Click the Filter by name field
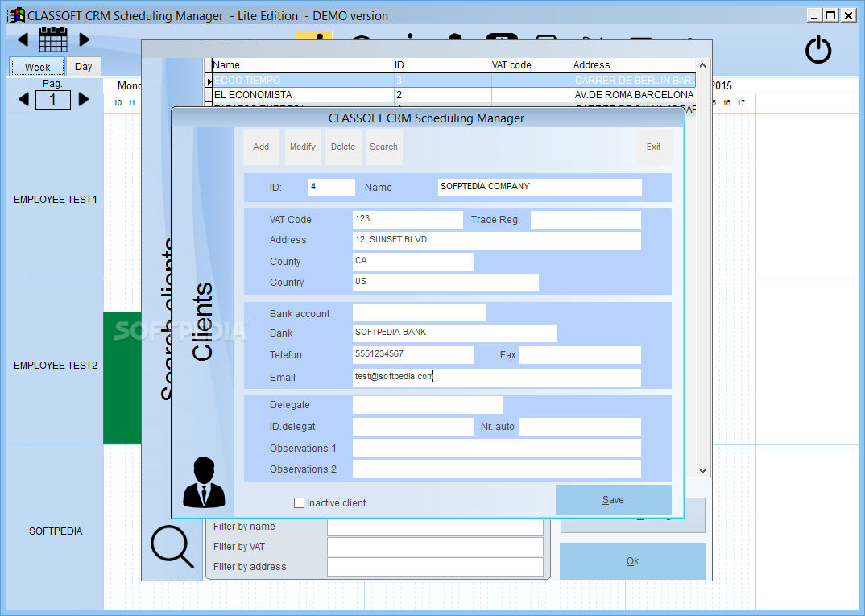The height and width of the screenshot is (616, 865). click(435, 527)
